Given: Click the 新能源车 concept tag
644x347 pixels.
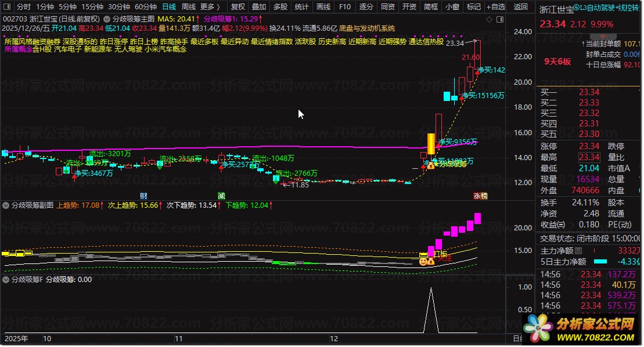Looking at the screenshot, I should click(98, 49).
